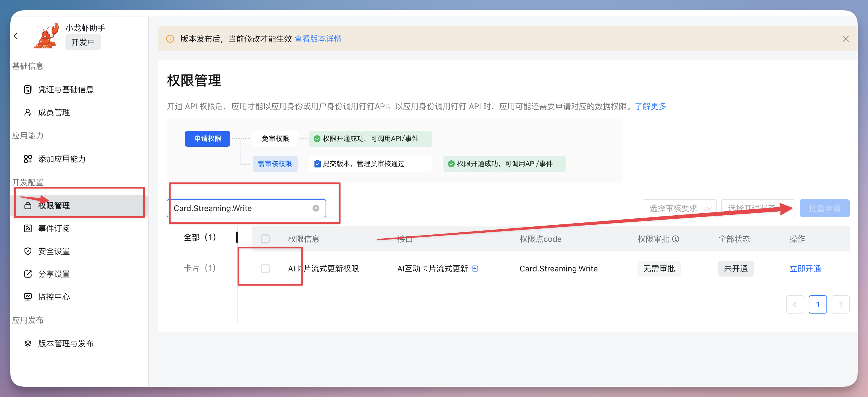Image resolution: width=868 pixels, height=397 pixels.
Task: Click the 需审核权限 flow label
Action: (275, 163)
